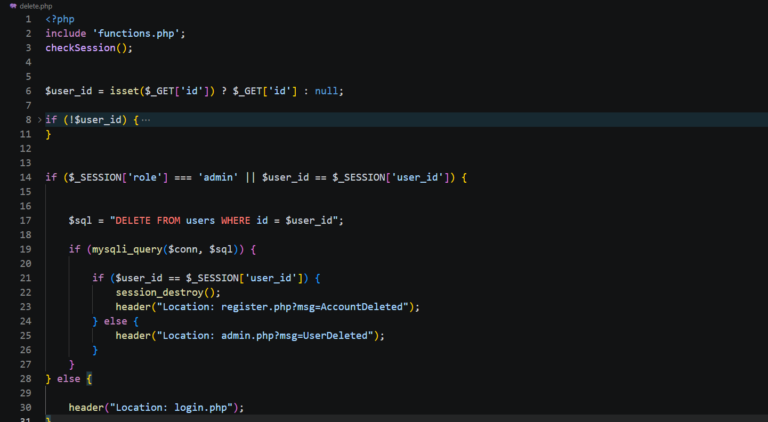Screen dimensions: 768x422
Task: Click the null keyword on line 6
Action: [x=326, y=91]
